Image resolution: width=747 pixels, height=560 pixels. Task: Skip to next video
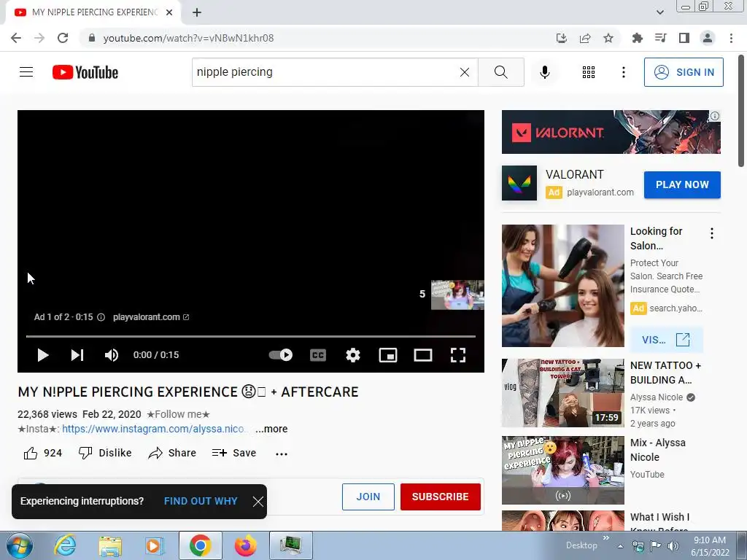pos(77,355)
